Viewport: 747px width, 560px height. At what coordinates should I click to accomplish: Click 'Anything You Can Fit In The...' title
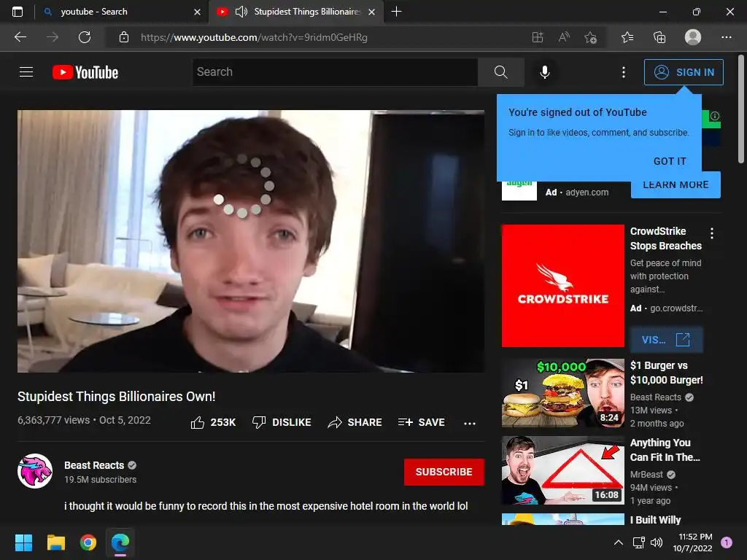tap(665, 450)
